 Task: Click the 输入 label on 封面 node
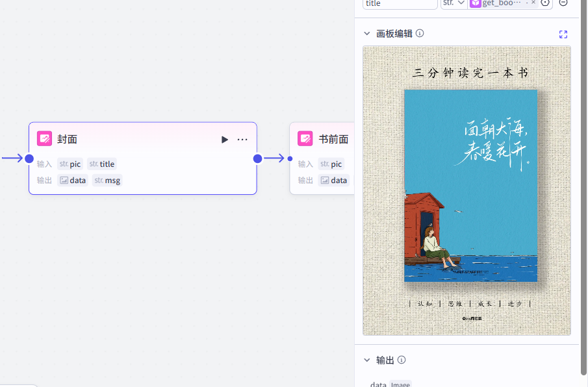[x=44, y=164]
